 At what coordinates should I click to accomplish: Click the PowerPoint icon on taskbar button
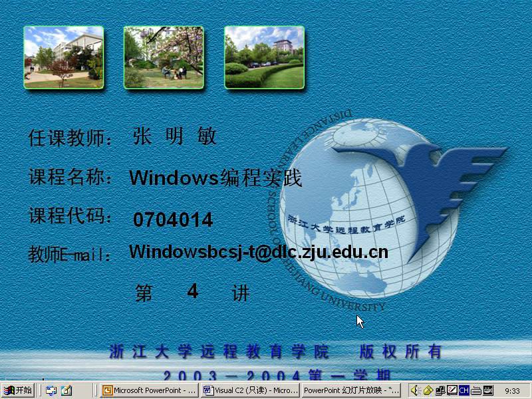click(x=108, y=390)
